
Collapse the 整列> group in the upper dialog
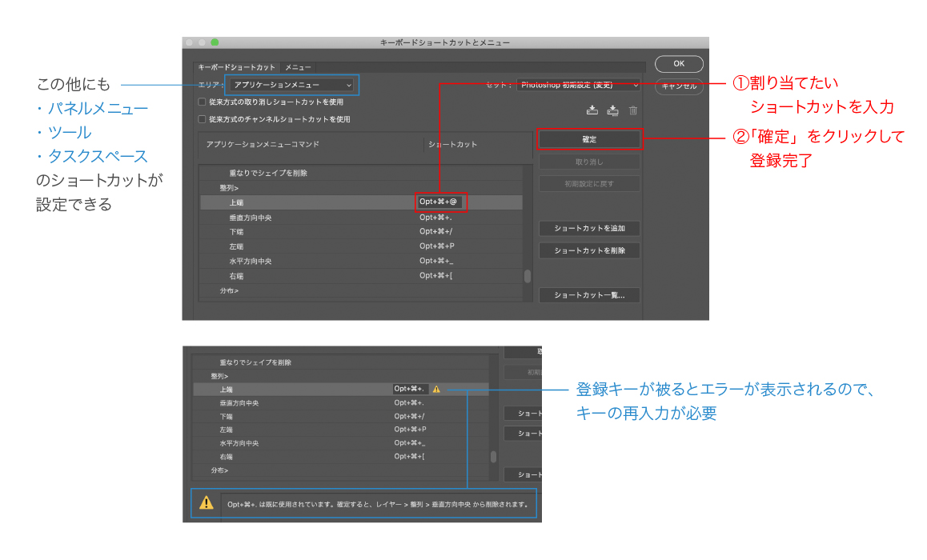click(229, 188)
